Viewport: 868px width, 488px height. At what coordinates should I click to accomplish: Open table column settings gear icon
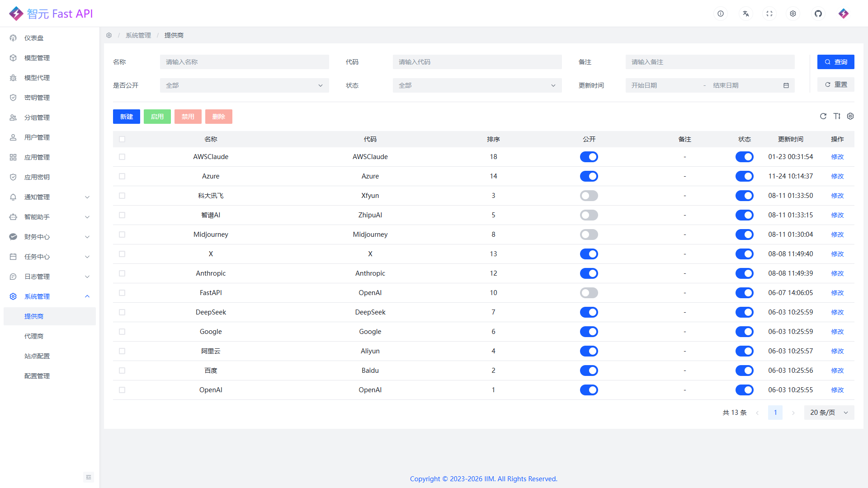point(850,116)
